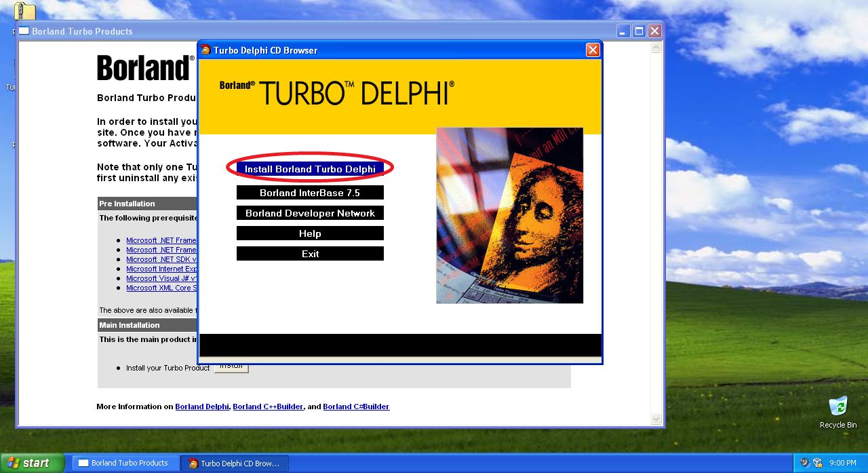This screenshot has height=473, width=868.
Task: Open the Borland C++Builder link
Action: tap(268, 406)
